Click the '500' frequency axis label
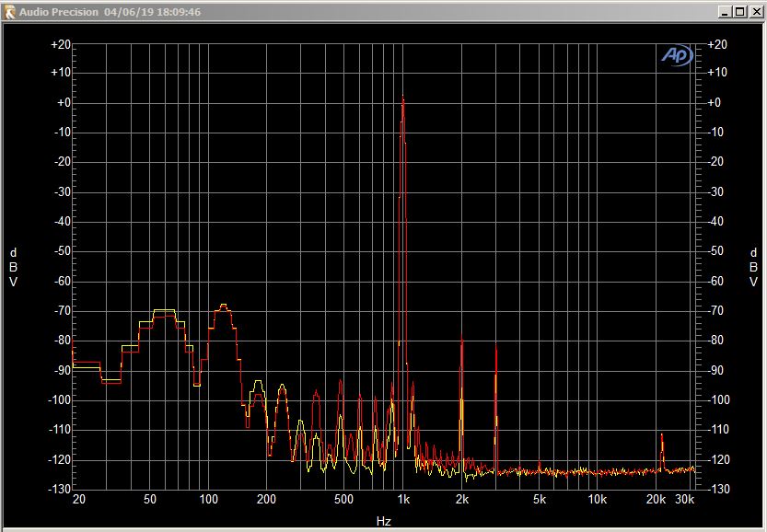The width and height of the screenshot is (767, 532). (343, 499)
